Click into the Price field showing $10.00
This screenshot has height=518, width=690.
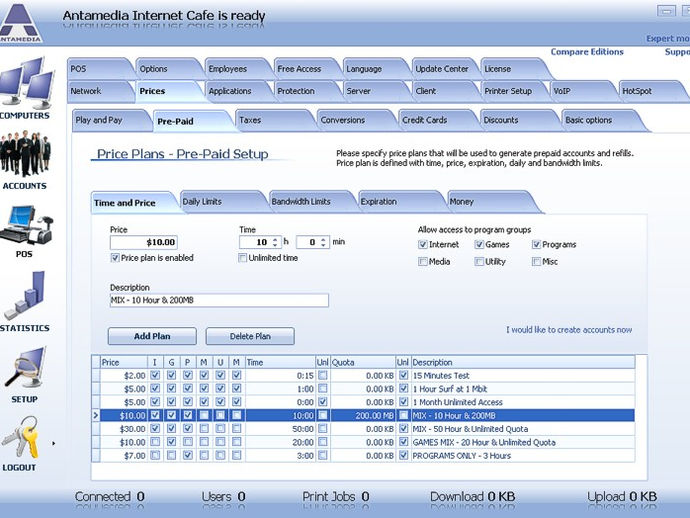point(143,242)
